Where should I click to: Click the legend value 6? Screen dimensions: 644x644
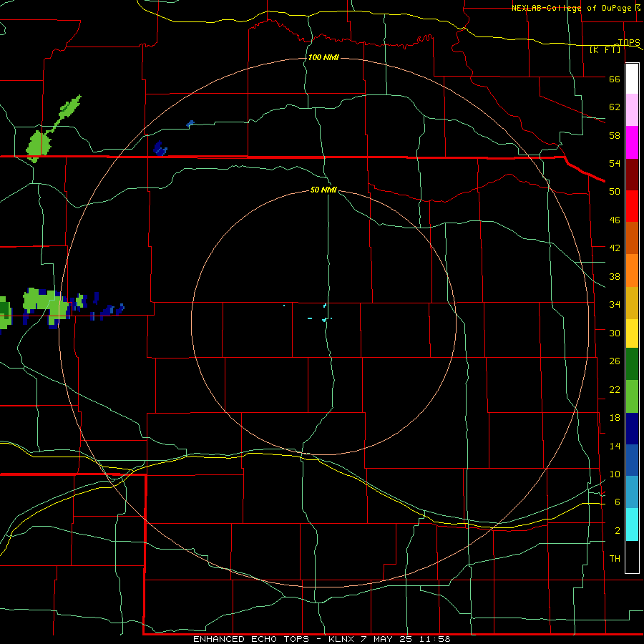point(618,502)
